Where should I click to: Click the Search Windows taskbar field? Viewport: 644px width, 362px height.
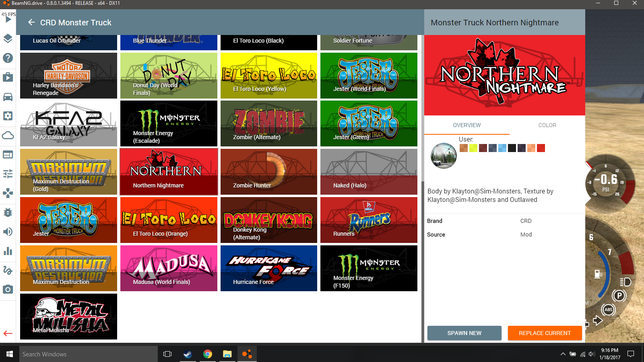[x=89, y=354]
